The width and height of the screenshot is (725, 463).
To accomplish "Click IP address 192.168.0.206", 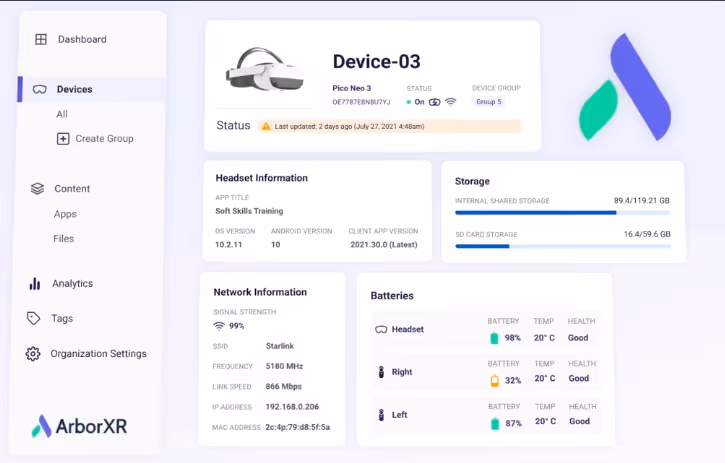I will click(x=292, y=407).
